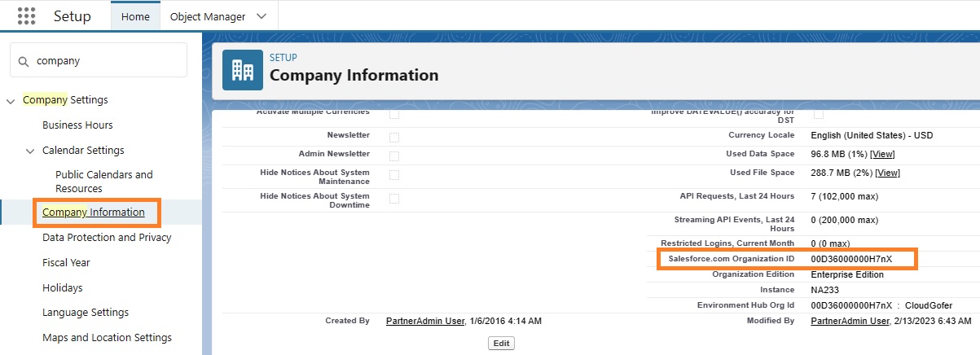Click the Enterprise Edition value

point(847,274)
